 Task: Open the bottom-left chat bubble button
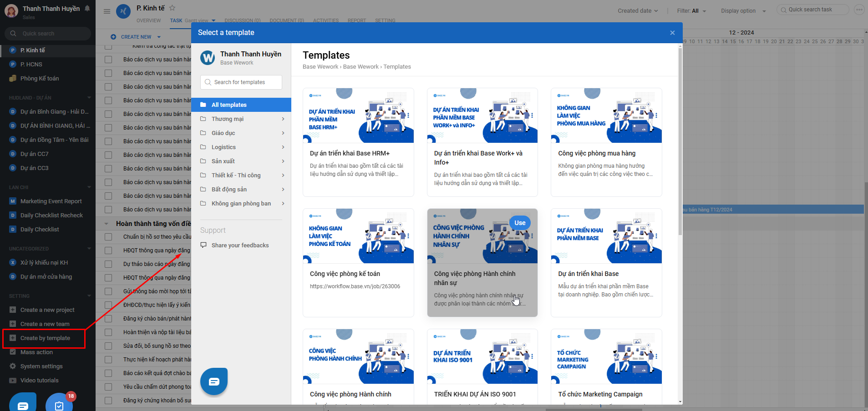(23, 402)
